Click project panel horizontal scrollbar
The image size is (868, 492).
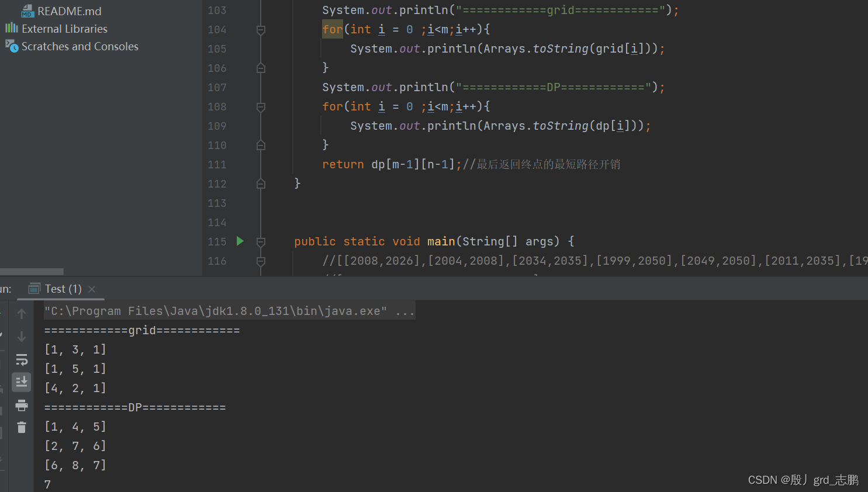[32, 272]
